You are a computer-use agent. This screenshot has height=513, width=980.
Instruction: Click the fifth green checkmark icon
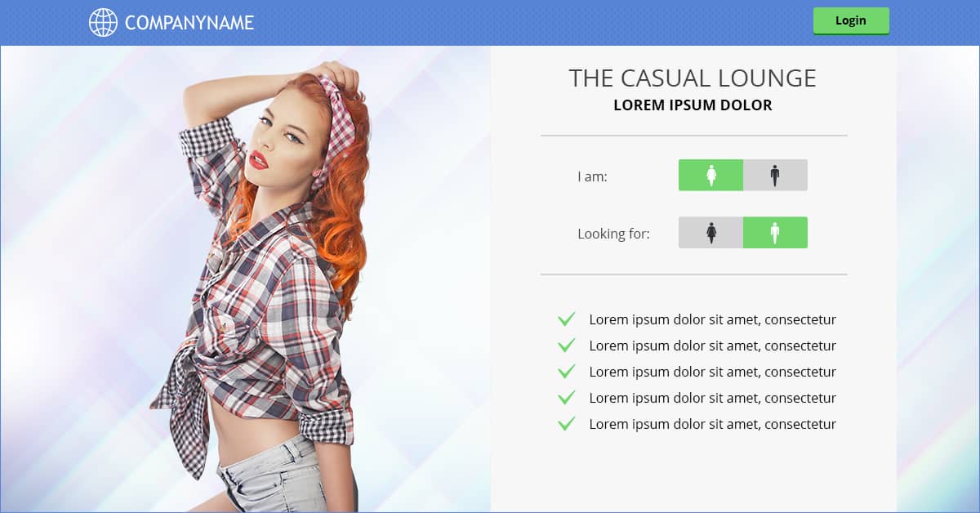click(566, 424)
